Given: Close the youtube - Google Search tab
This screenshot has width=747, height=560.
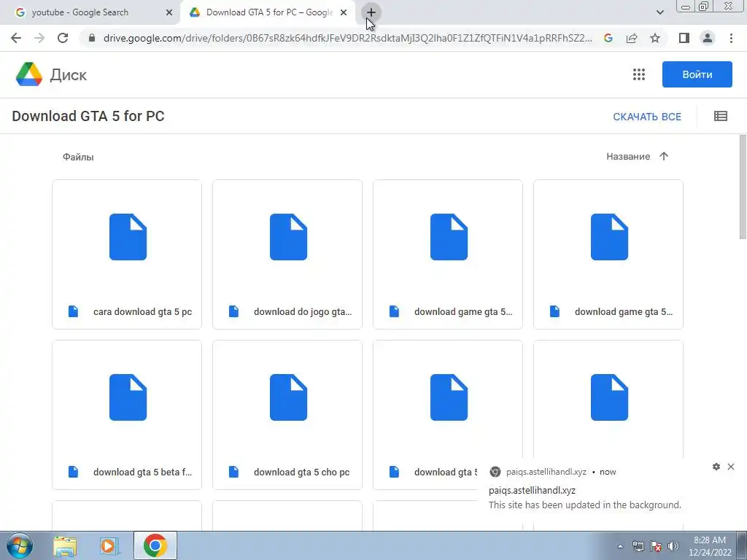Looking at the screenshot, I should point(169,12).
